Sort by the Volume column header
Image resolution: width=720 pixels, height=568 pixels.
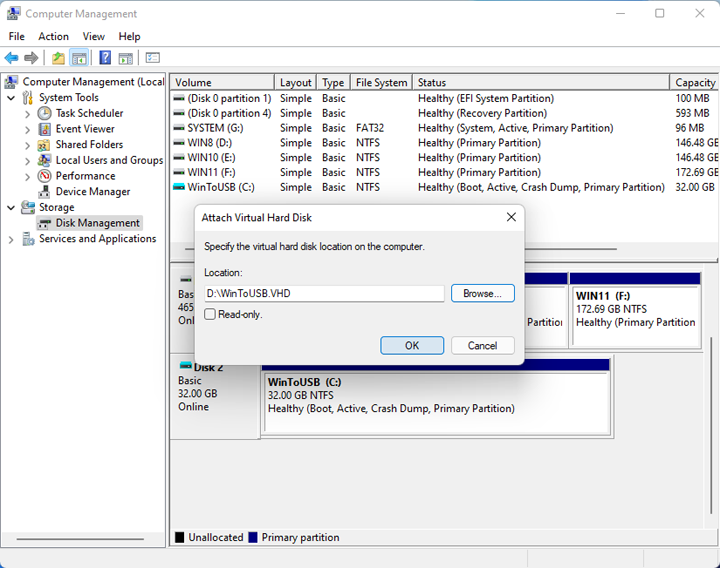point(222,82)
